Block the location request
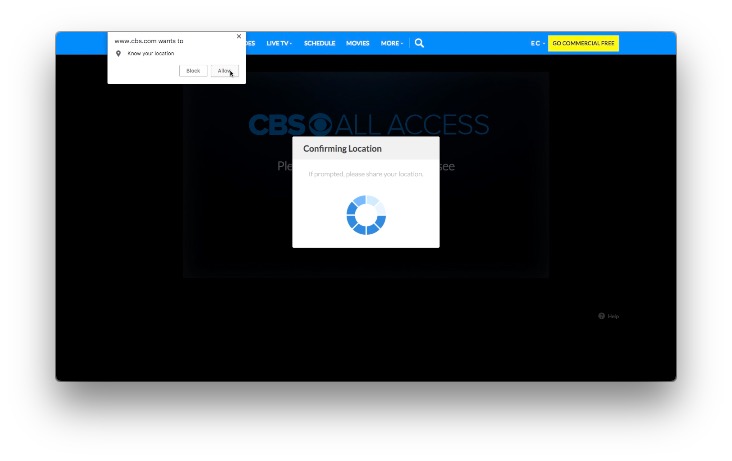The image size is (732, 461). tap(193, 71)
